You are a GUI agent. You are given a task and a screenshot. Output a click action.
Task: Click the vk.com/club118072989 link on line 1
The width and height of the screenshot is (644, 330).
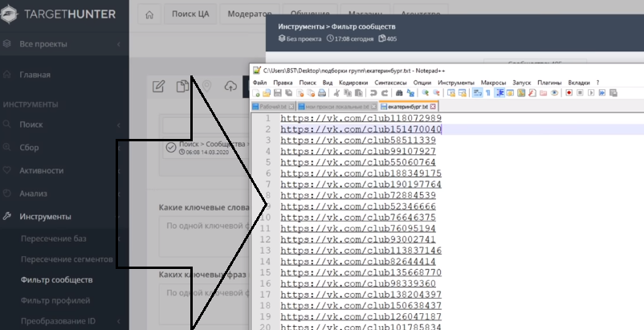click(x=361, y=118)
